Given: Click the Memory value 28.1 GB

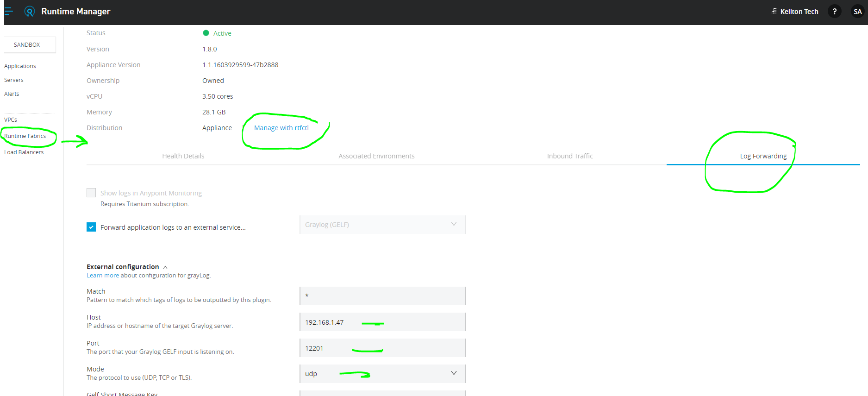Looking at the screenshot, I should click(x=214, y=112).
